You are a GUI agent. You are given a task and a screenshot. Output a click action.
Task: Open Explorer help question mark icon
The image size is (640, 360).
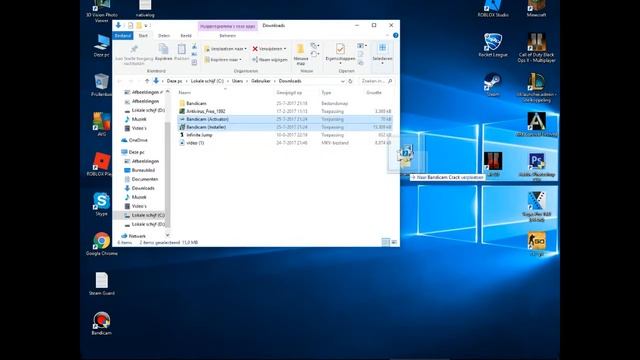(x=395, y=36)
